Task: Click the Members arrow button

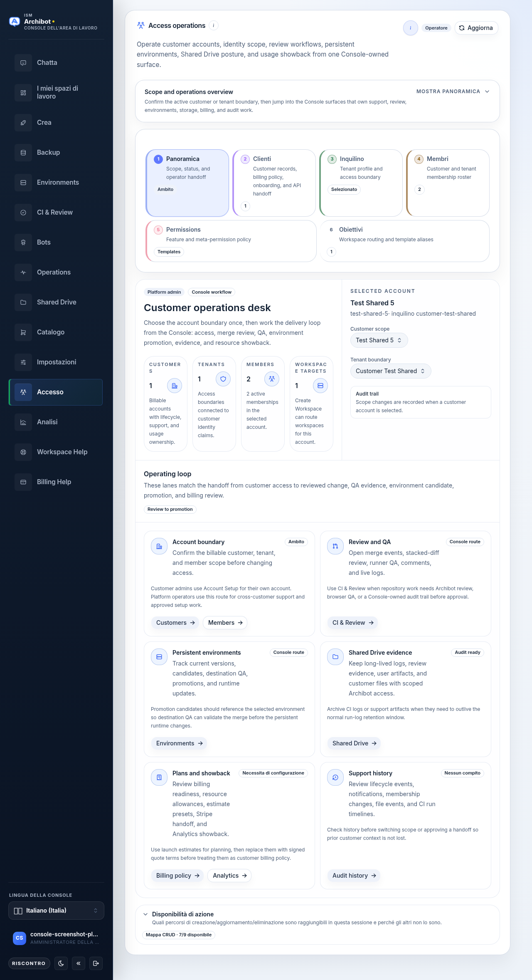Action: (x=225, y=623)
